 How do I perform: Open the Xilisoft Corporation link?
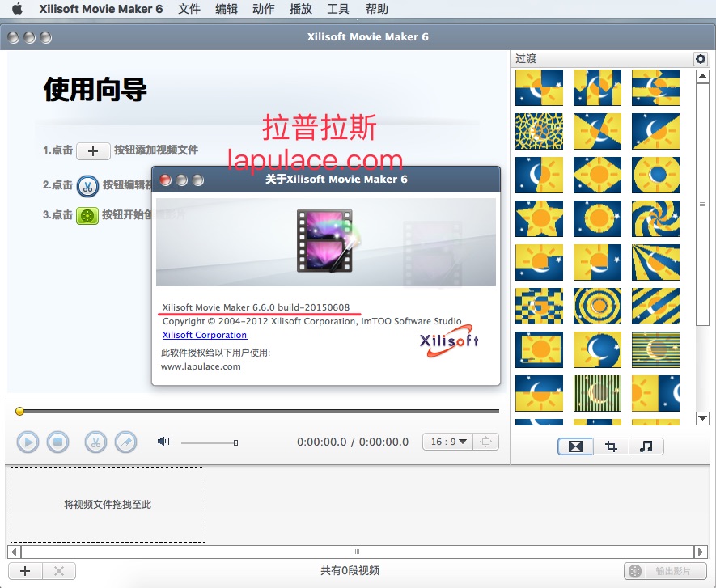[205, 335]
